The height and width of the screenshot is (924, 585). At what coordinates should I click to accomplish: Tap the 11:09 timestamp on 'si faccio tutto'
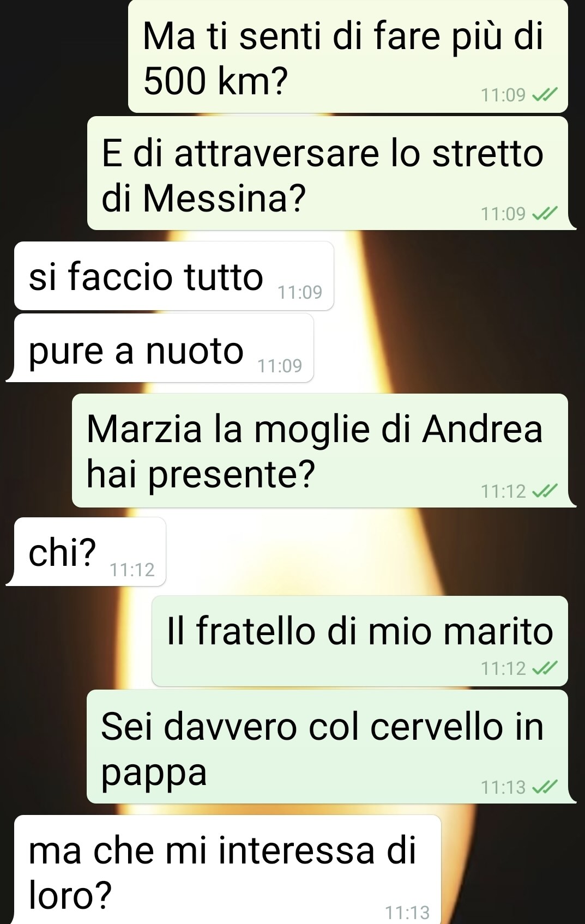coord(300,292)
